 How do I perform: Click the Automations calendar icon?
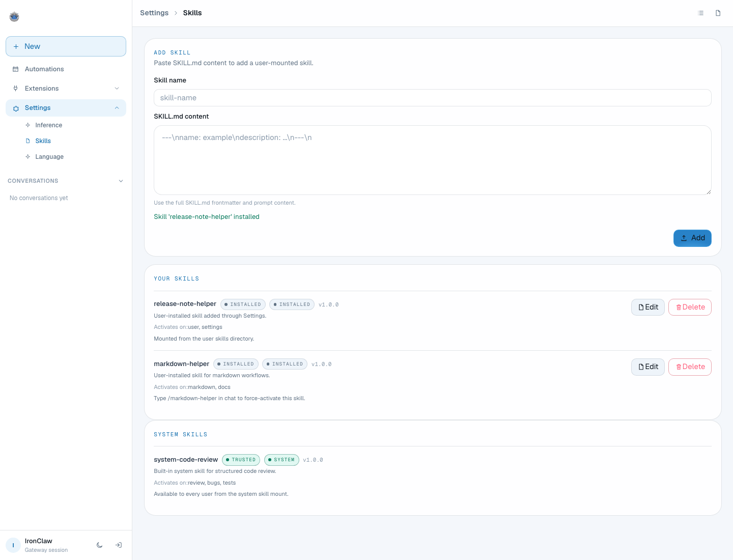[16, 69]
